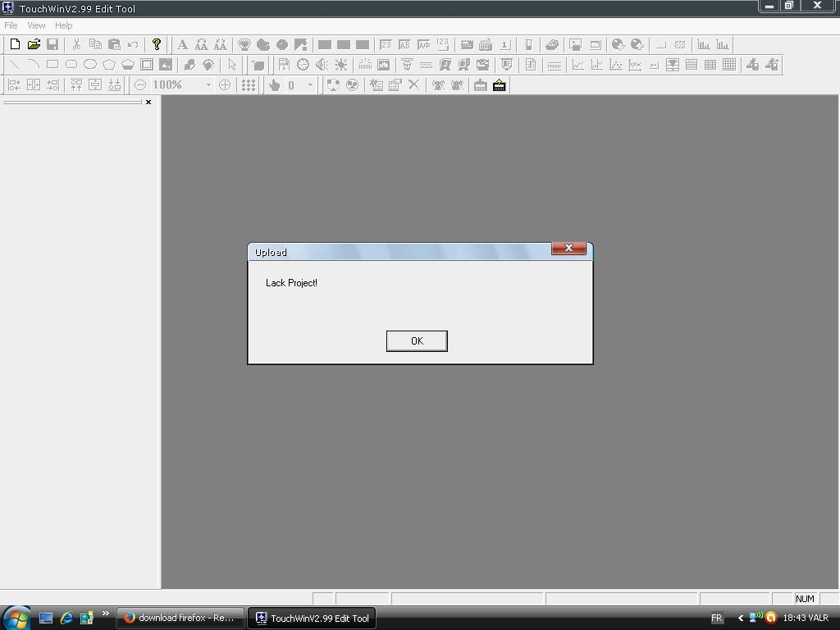Click the scatter plot chart icon
840x630 pixels.
(x=615, y=65)
